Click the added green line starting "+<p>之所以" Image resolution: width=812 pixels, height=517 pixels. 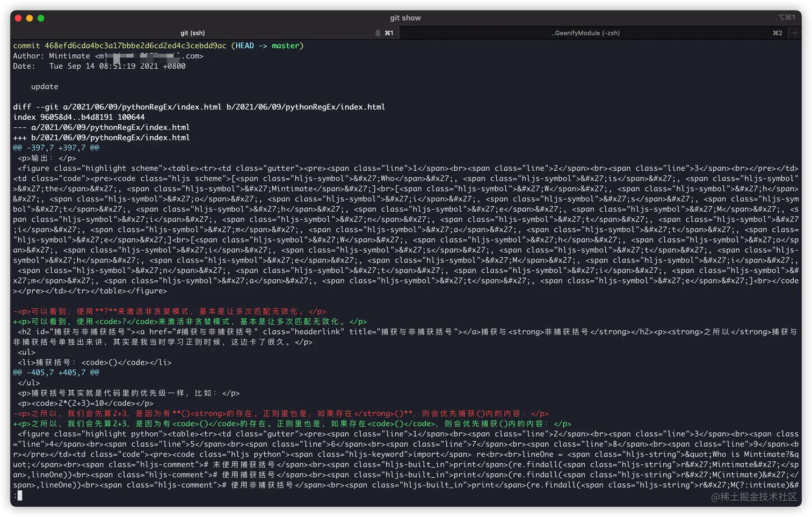[292, 424]
